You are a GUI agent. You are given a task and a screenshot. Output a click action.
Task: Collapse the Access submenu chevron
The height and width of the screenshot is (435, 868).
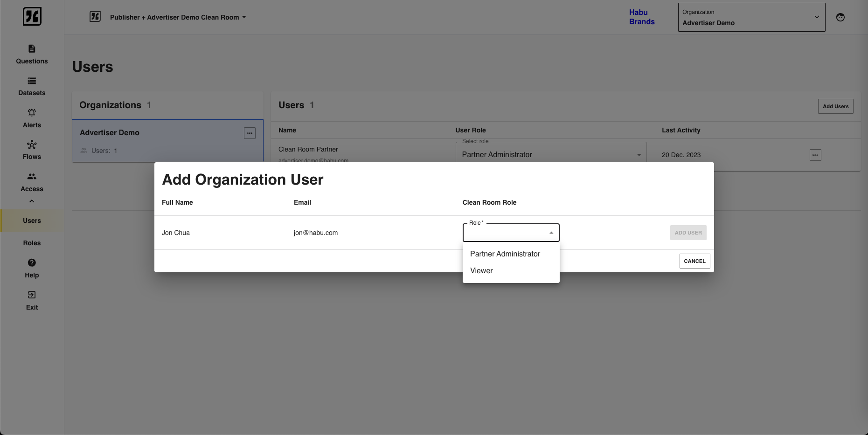[x=32, y=201]
